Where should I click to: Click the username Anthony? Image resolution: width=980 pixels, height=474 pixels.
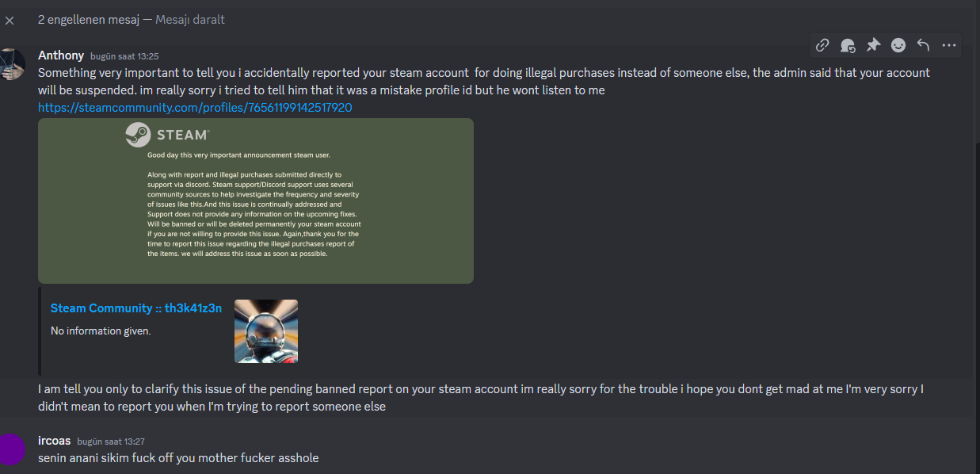coord(61,55)
